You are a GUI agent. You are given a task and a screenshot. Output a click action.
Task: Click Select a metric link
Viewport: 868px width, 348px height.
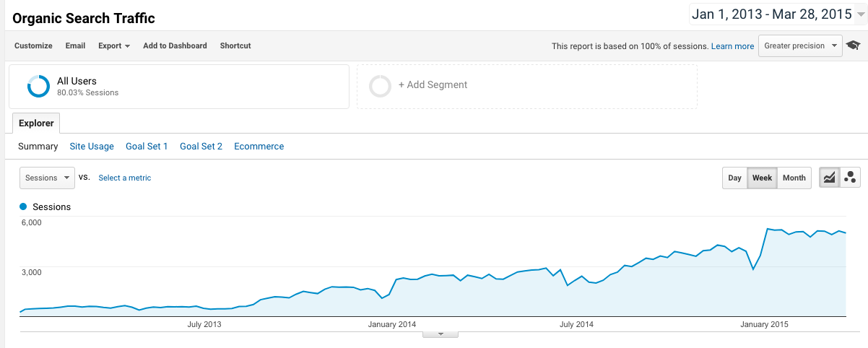pyautogui.click(x=125, y=178)
